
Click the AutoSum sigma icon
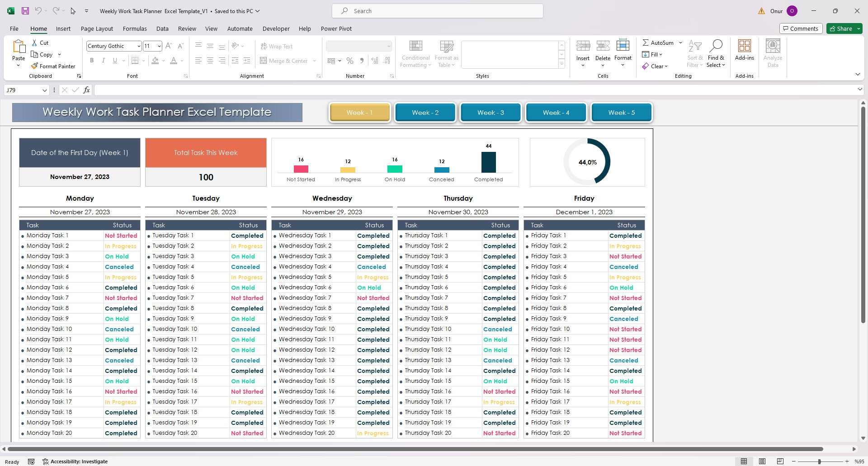tap(646, 42)
